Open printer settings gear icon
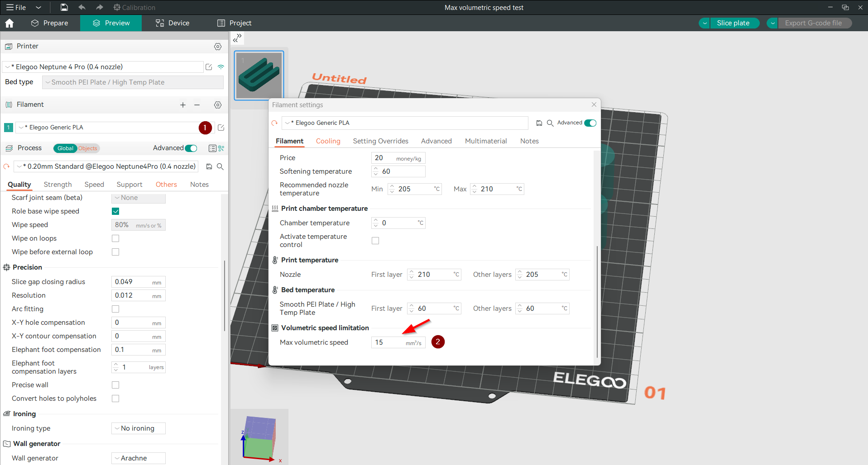This screenshot has height=465, width=868. 218,47
